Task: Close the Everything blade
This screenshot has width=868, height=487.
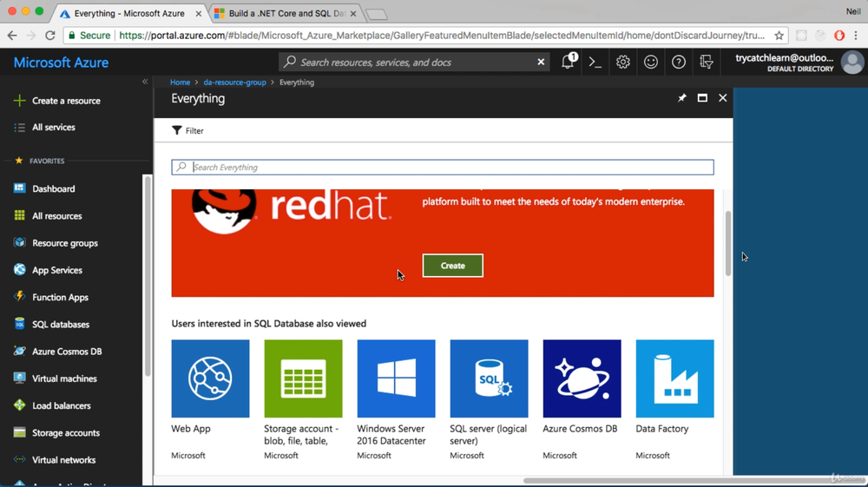Action: tap(722, 98)
